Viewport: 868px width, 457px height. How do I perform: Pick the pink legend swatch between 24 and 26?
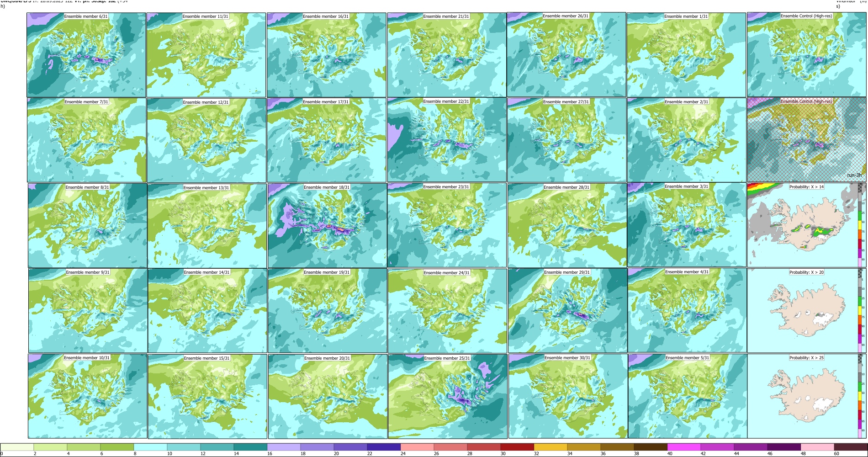click(x=417, y=447)
